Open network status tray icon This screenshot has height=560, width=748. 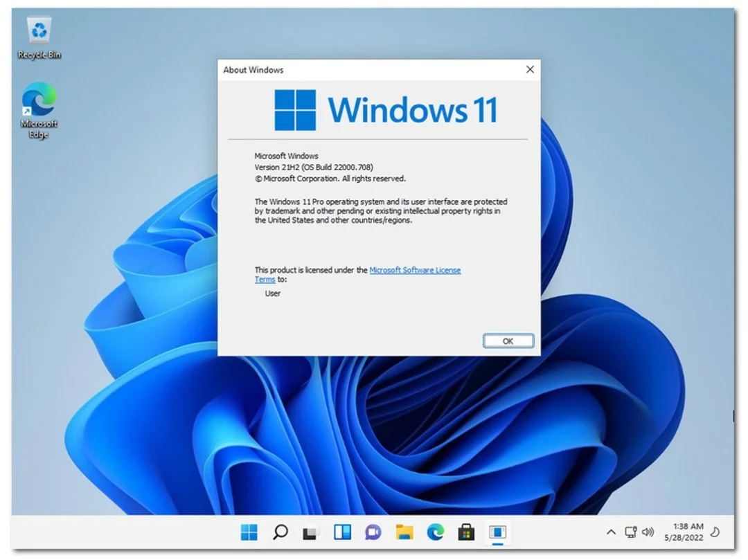(x=631, y=532)
